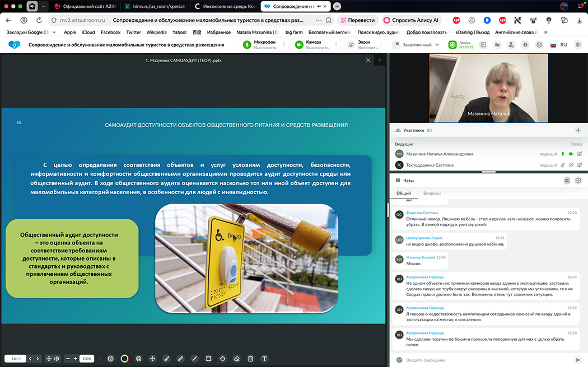Screen dimensions: 588x367
Task: Add participant with the plus in Участники panel
Action: click(578, 130)
